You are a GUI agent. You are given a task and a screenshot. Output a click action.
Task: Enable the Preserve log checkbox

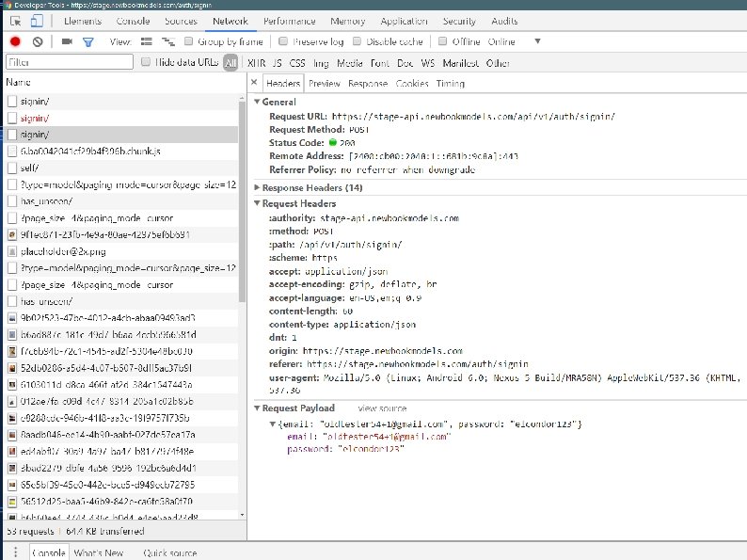pos(283,41)
